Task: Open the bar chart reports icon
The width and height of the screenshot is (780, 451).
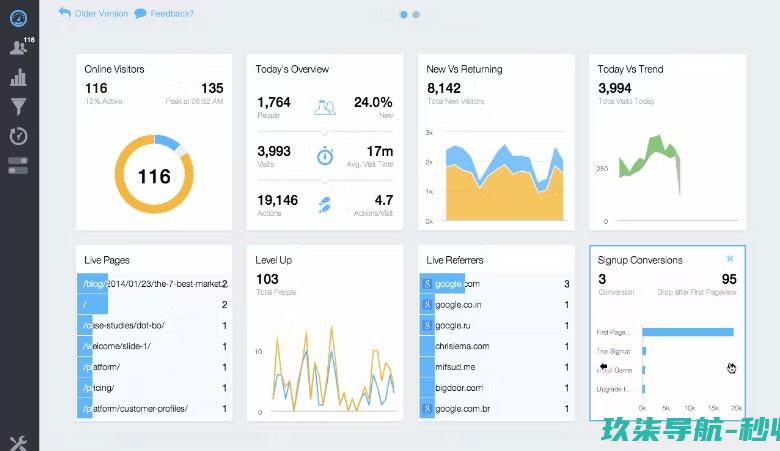Action: [x=18, y=77]
